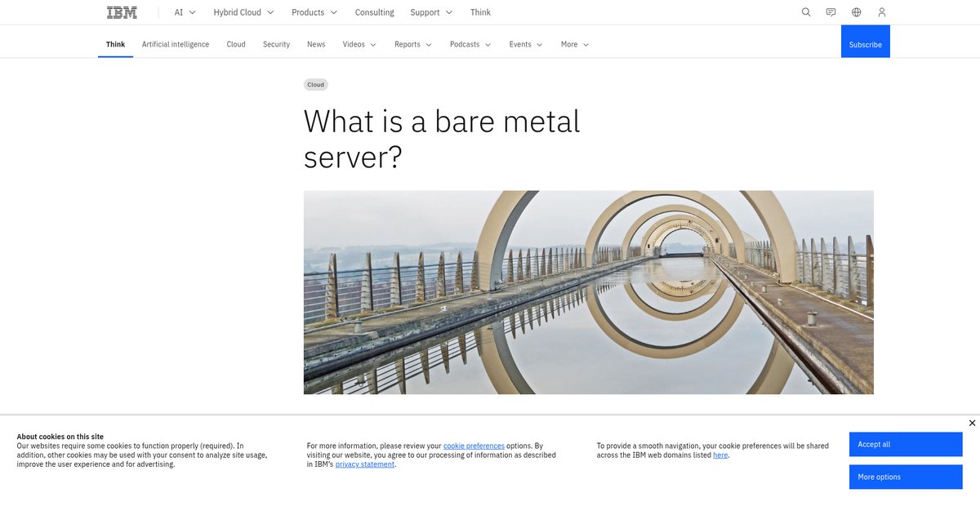Expand the Events dropdown
This screenshot has width=980, height=506.
(x=526, y=44)
